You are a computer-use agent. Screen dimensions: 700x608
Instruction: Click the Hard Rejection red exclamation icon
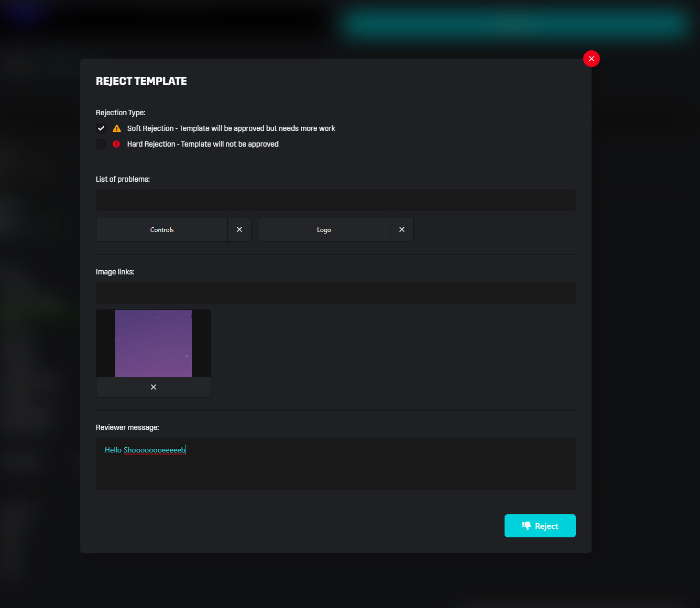[x=116, y=144]
